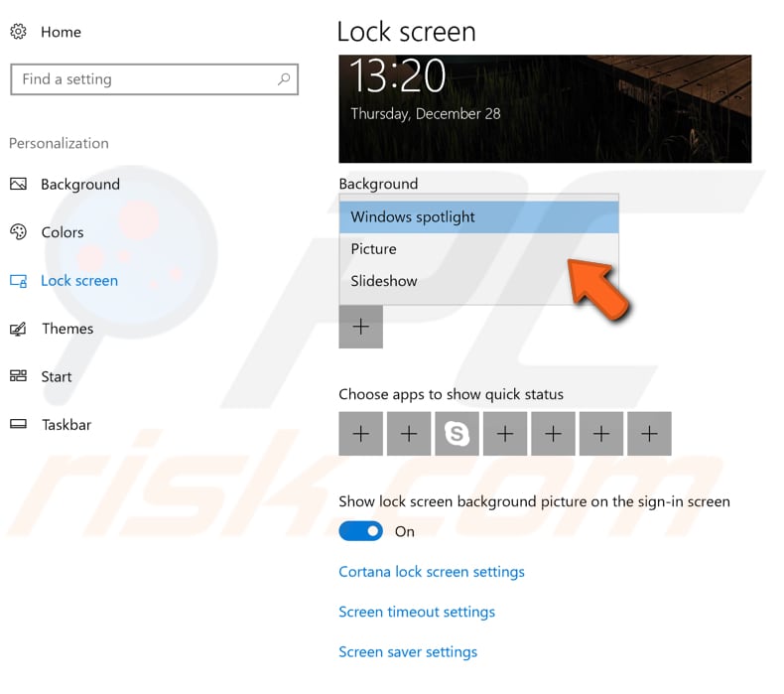Turn off sign-in screen background picture toggle
784x694 pixels.
[x=361, y=531]
